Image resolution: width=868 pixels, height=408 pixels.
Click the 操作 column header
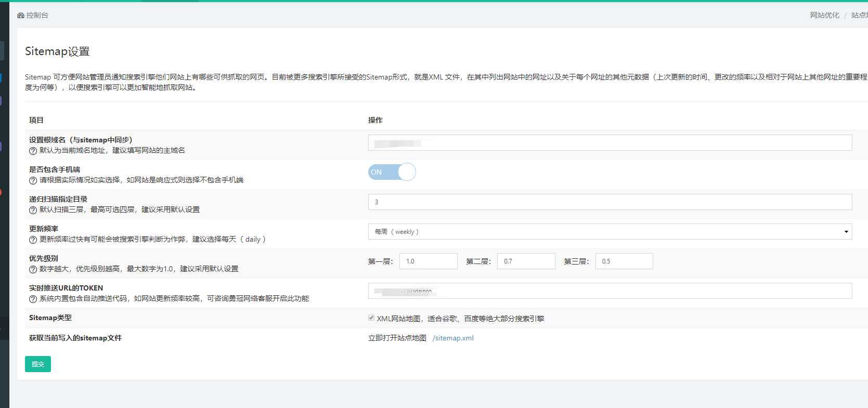375,120
